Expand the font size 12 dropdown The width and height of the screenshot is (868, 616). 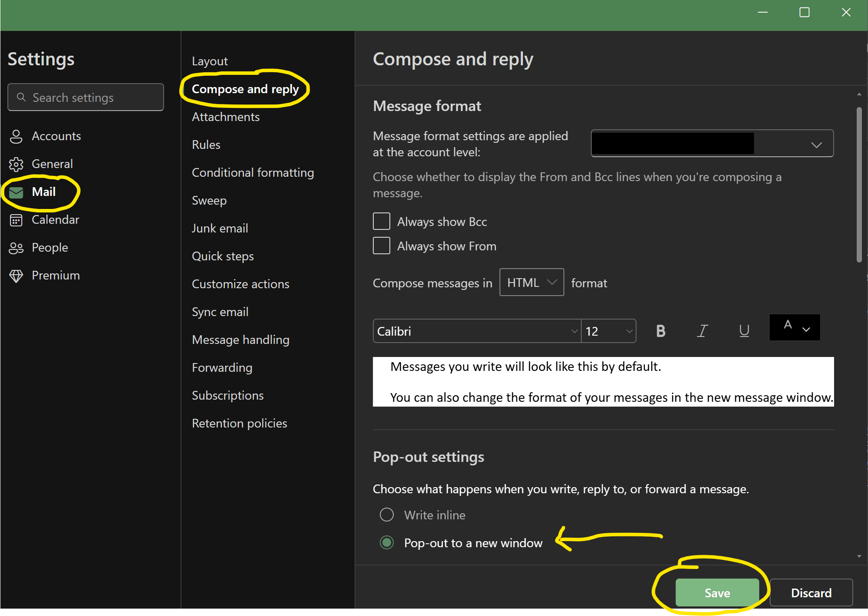[x=608, y=331]
